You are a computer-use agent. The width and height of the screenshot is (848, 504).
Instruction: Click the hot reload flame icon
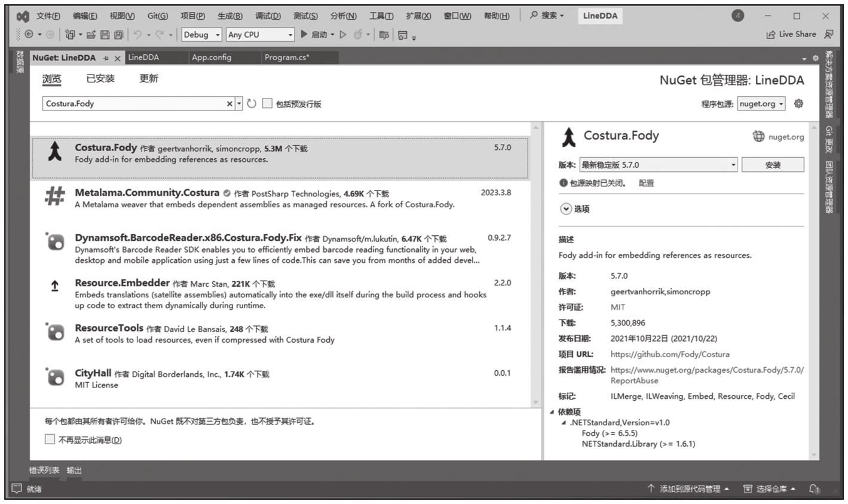pyautogui.click(x=357, y=35)
